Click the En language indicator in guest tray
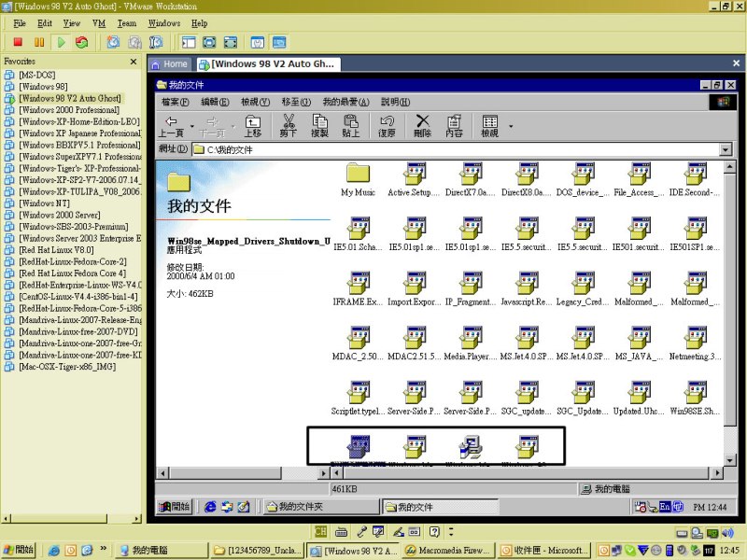The width and height of the screenshot is (747, 560). (665, 507)
